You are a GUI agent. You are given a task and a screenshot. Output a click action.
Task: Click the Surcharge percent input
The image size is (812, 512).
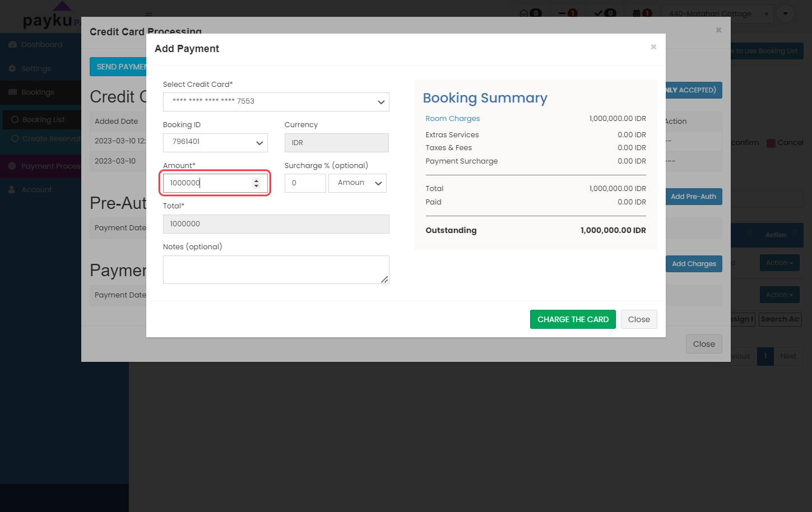(x=305, y=183)
